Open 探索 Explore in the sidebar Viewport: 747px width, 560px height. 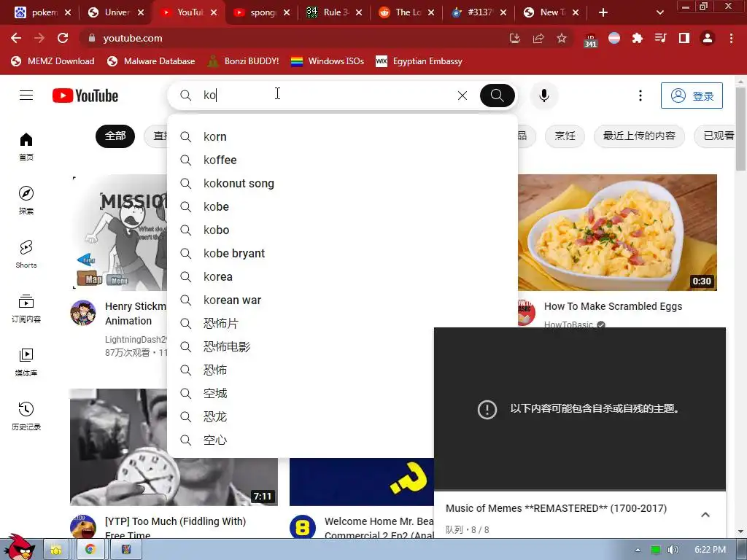26,201
